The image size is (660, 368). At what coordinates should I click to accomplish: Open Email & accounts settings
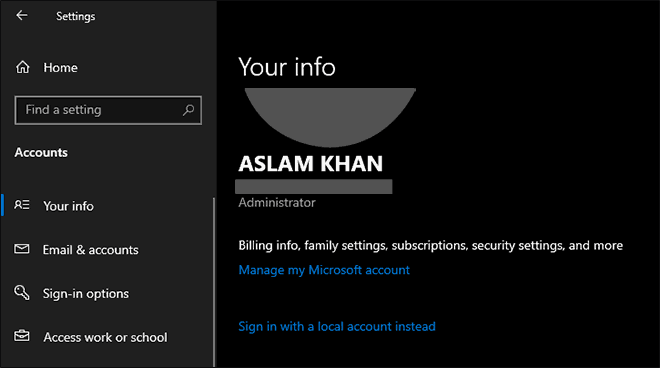click(90, 250)
